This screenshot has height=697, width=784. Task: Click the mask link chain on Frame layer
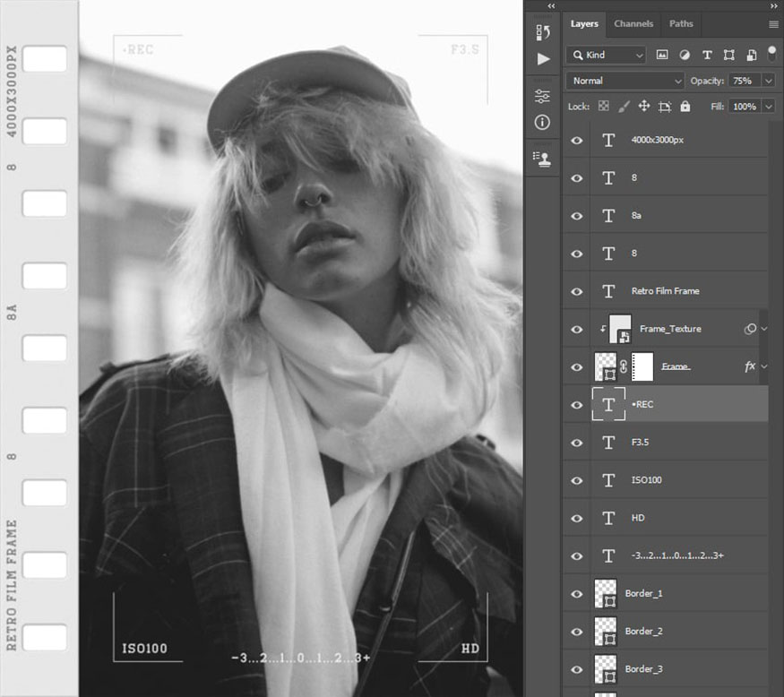click(x=624, y=366)
